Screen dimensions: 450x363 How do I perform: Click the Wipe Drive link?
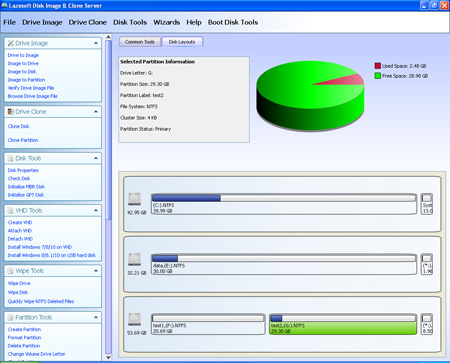click(x=19, y=283)
